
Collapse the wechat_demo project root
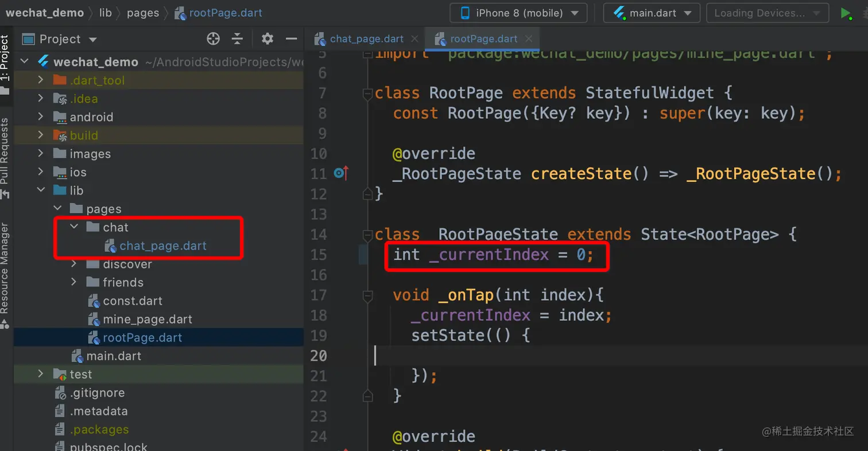click(24, 62)
